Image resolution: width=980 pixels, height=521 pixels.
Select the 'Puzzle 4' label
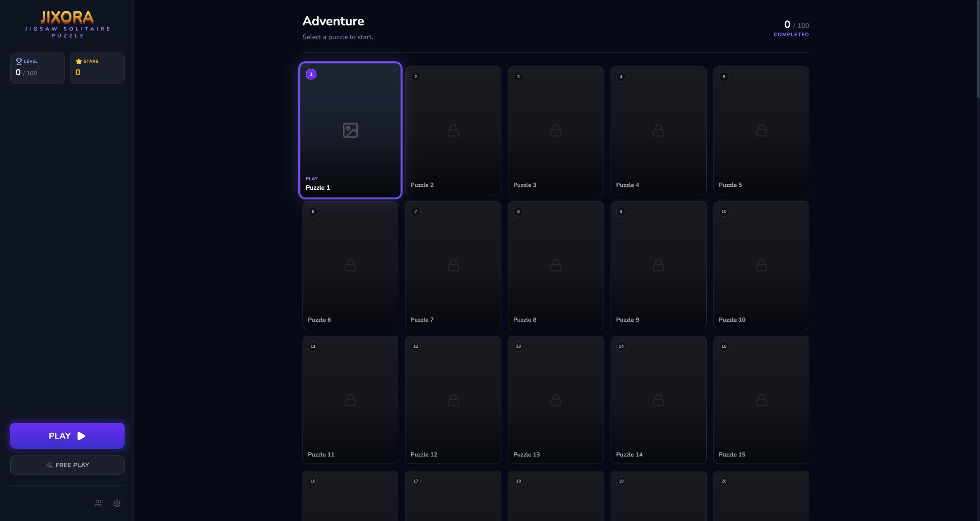point(627,185)
